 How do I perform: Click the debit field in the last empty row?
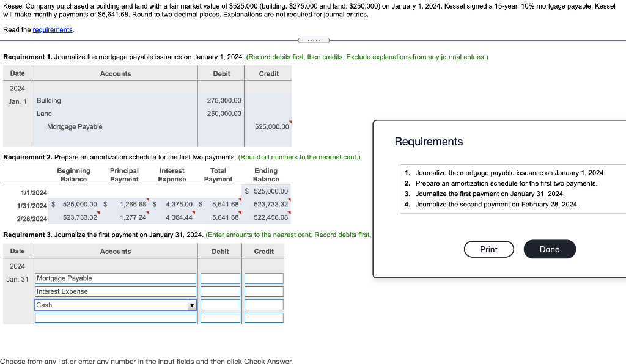(x=220, y=318)
